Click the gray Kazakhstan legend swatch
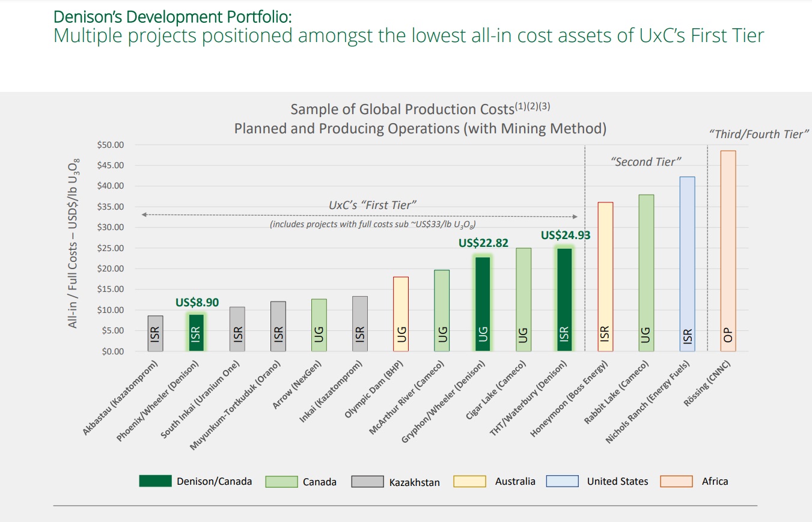This screenshot has height=522, width=812. click(x=368, y=481)
